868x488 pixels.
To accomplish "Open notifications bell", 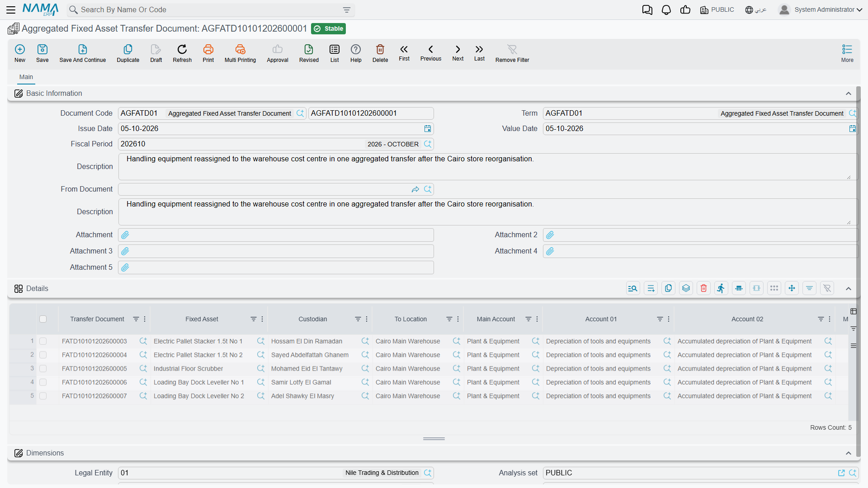I will click(x=666, y=9).
